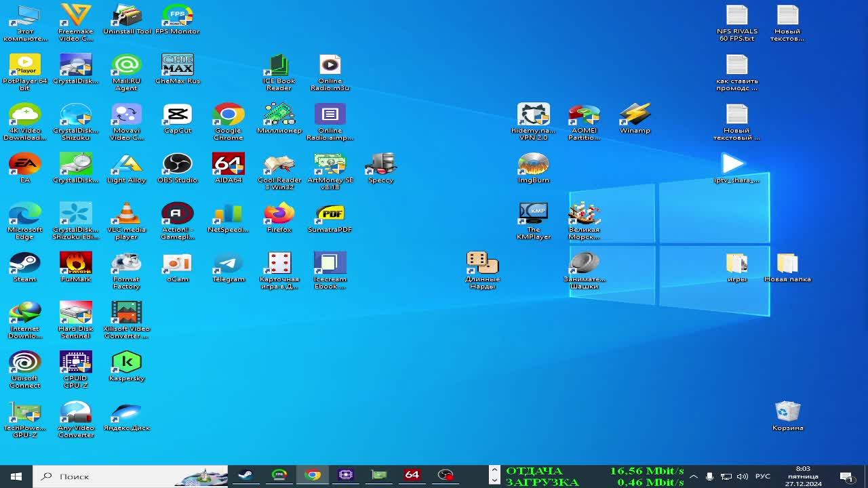The height and width of the screenshot is (488, 868).
Task: Select the EA app icon
Action: 25,168
